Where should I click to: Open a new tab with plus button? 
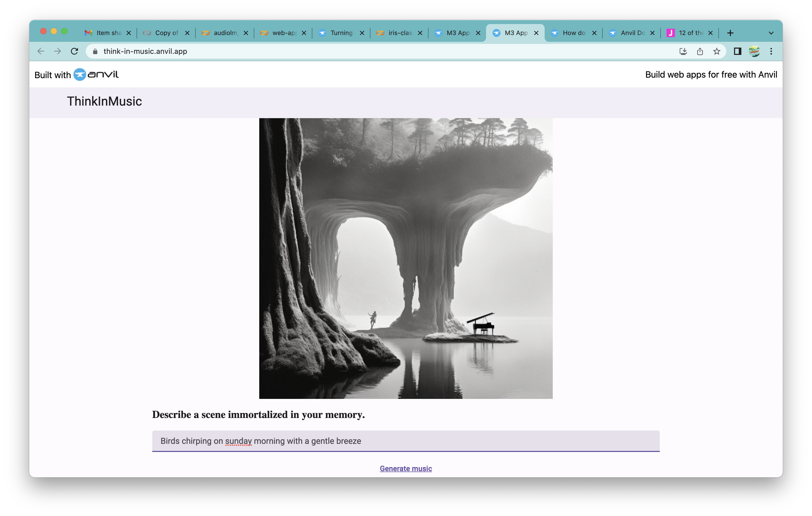730,33
